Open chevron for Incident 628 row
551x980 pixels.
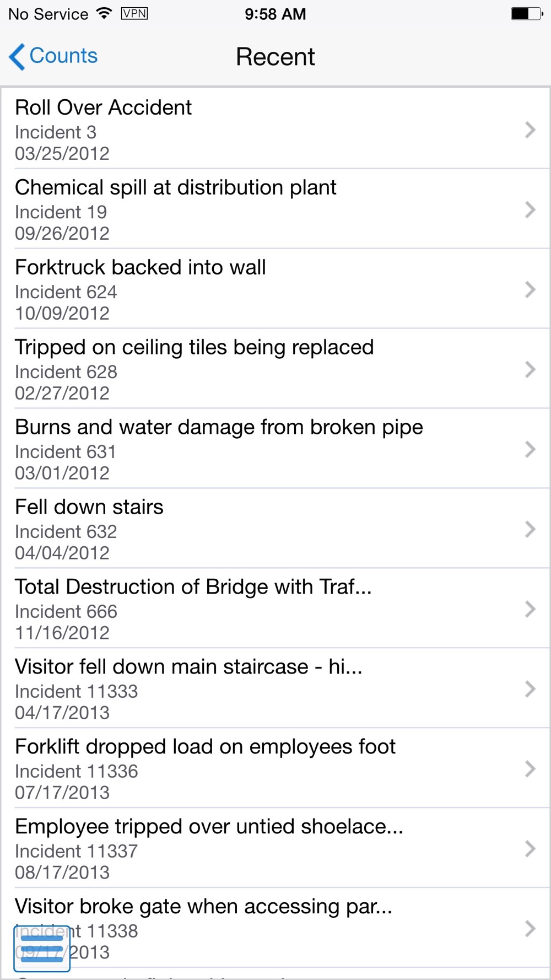point(530,369)
